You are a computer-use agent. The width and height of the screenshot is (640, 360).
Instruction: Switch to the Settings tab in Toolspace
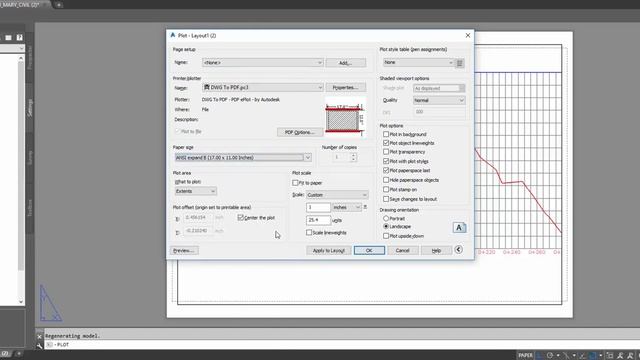(30, 107)
